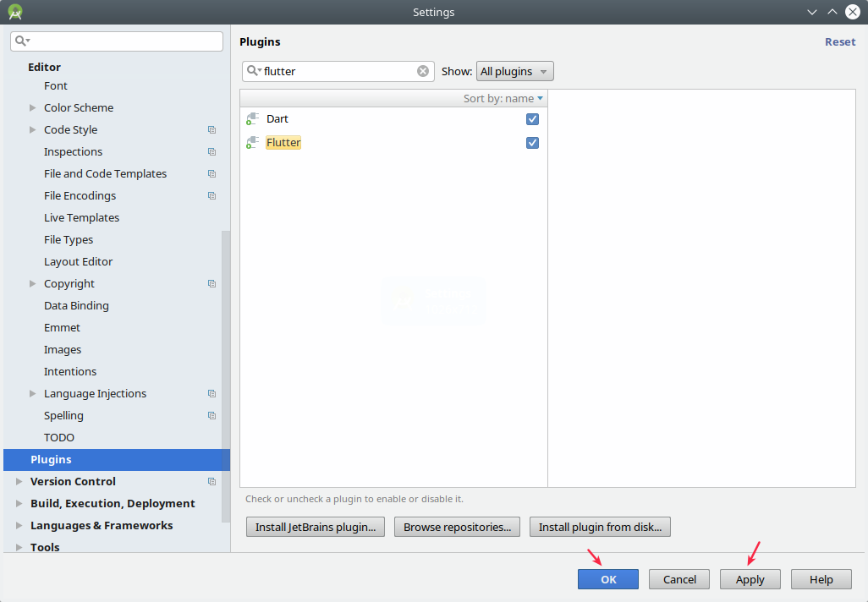Disable the Flutter plugin checkbox
868x602 pixels.
click(x=532, y=143)
